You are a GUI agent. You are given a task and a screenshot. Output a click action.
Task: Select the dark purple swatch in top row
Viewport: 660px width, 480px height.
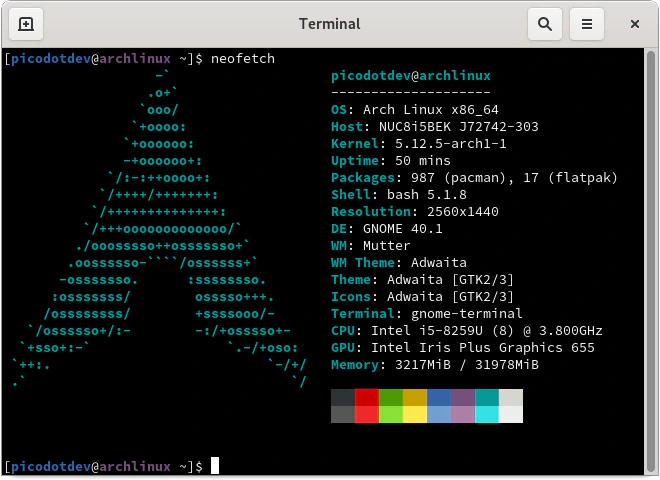[463, 398]
